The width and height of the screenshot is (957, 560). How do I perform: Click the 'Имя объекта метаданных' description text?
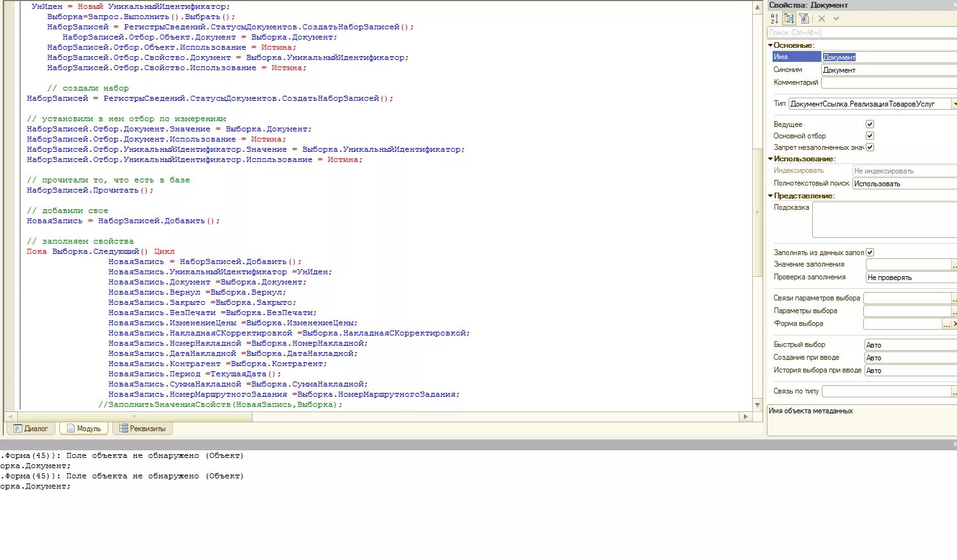[810, 411]
